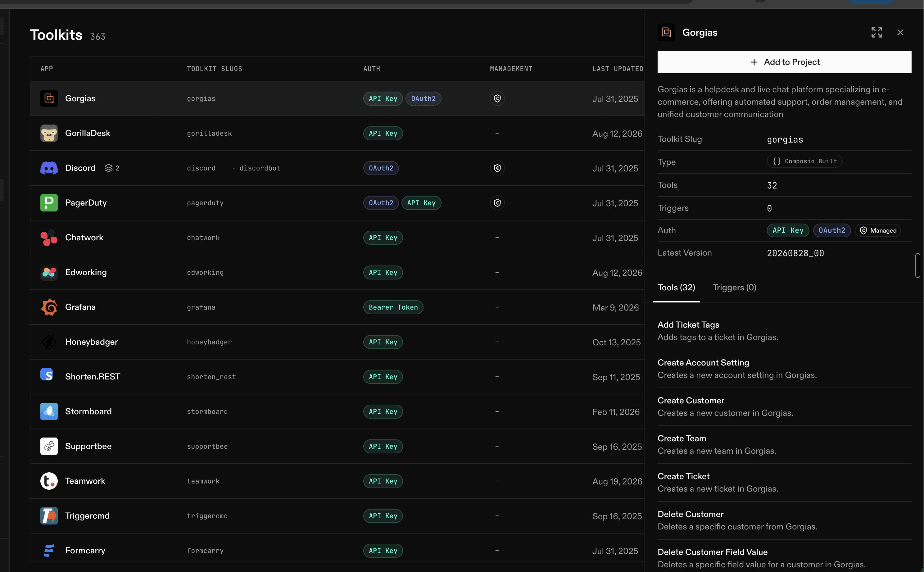
Task: Click the Discord logo icon
Action: coord(49,168)
